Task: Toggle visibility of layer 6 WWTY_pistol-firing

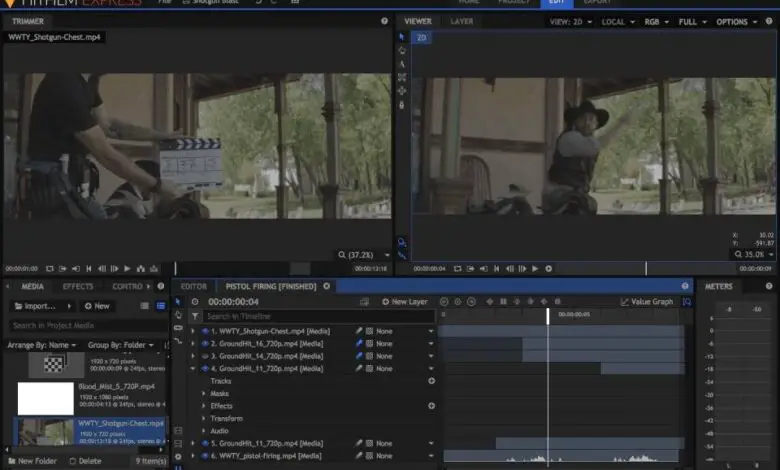Action: 205,456
